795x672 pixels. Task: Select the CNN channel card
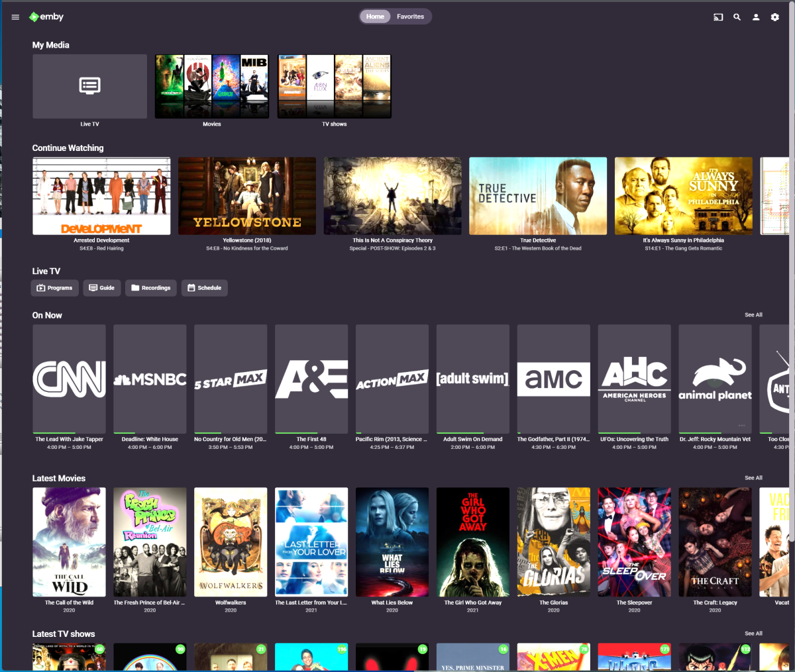coord(69,379)
